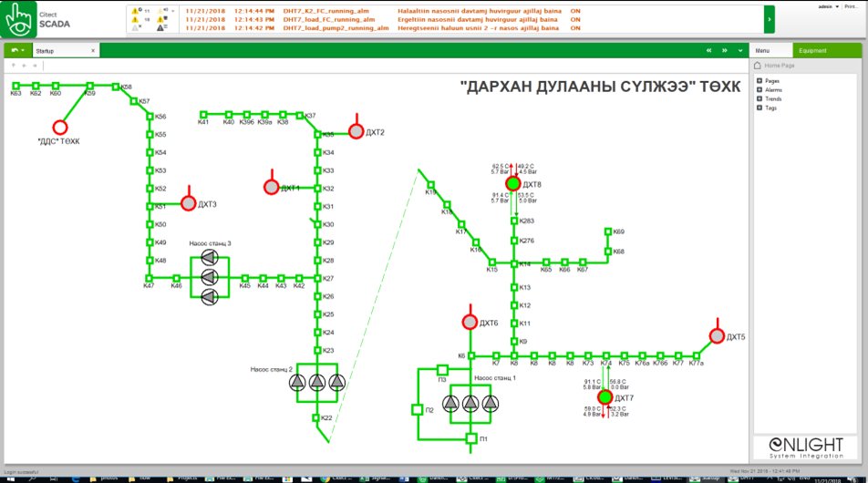Open the admin user dropdown

(x=829, y=6)
